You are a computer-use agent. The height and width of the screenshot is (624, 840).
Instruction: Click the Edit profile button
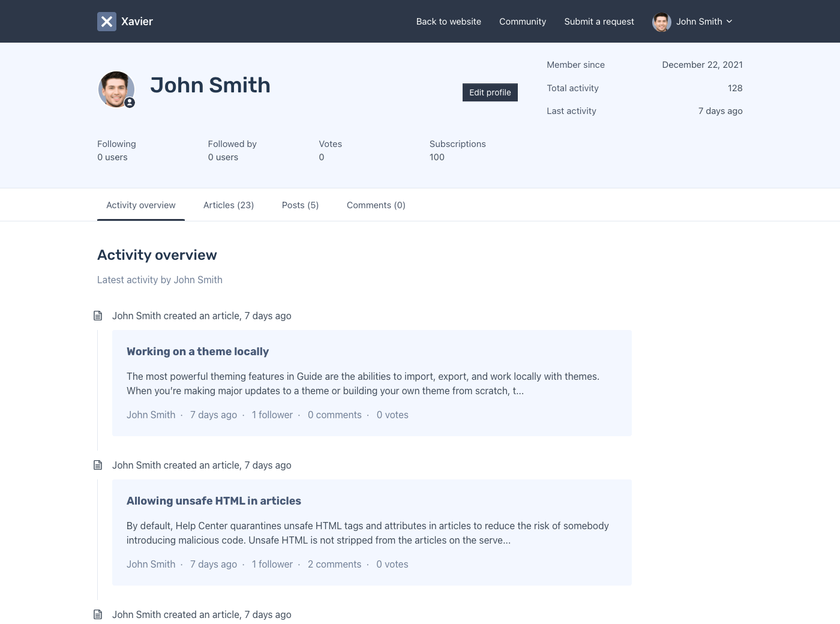pyautogui.click(x=490, y=92)
